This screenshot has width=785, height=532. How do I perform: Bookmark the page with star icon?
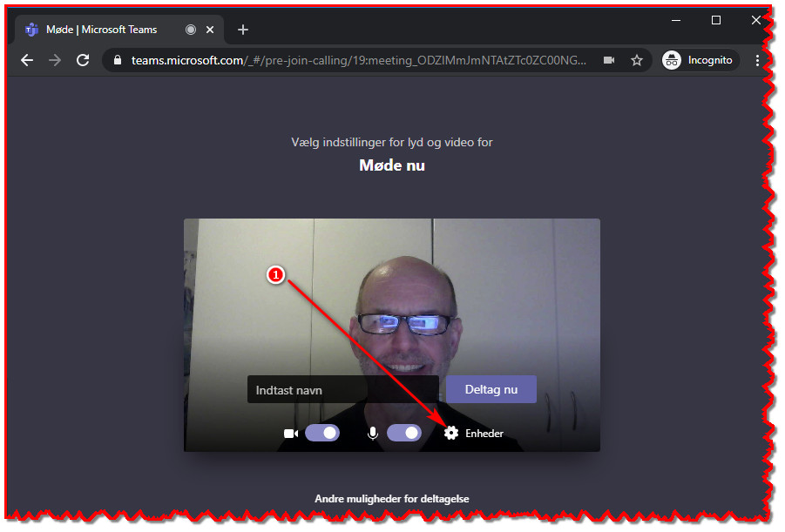637,61
